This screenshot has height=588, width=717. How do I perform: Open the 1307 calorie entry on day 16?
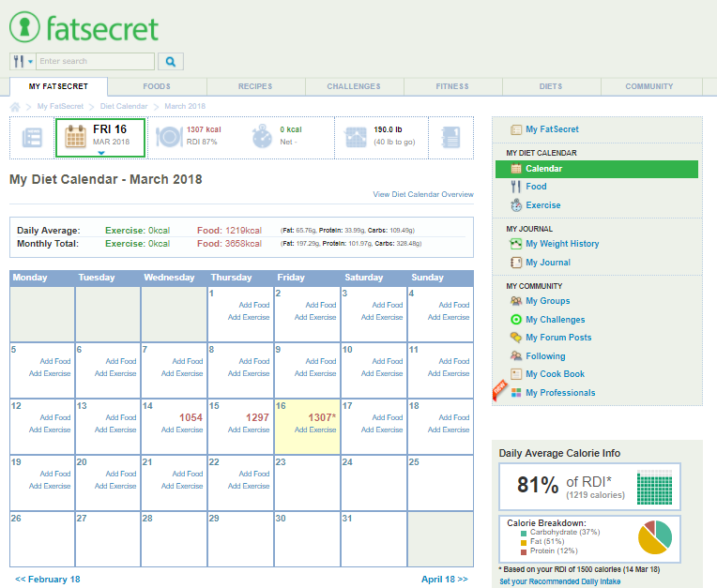pyautogui.click(x=322, y=417)
